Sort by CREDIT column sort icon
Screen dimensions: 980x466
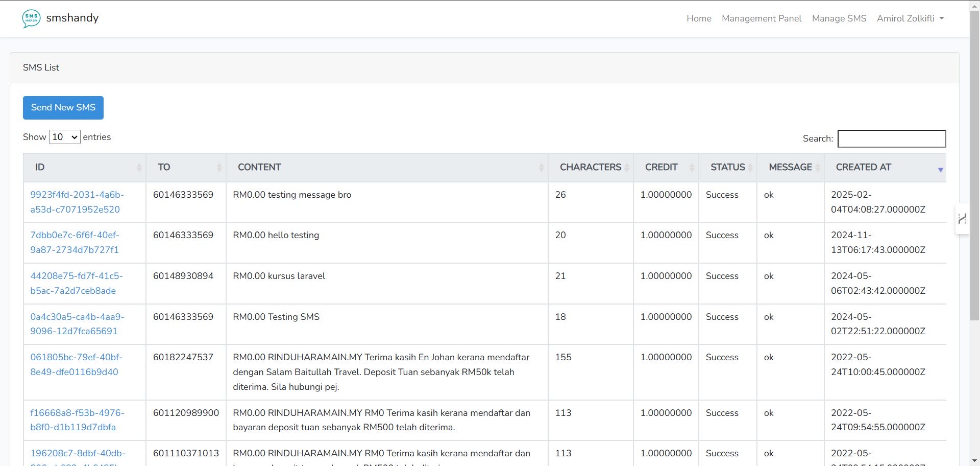coord(692,168)
